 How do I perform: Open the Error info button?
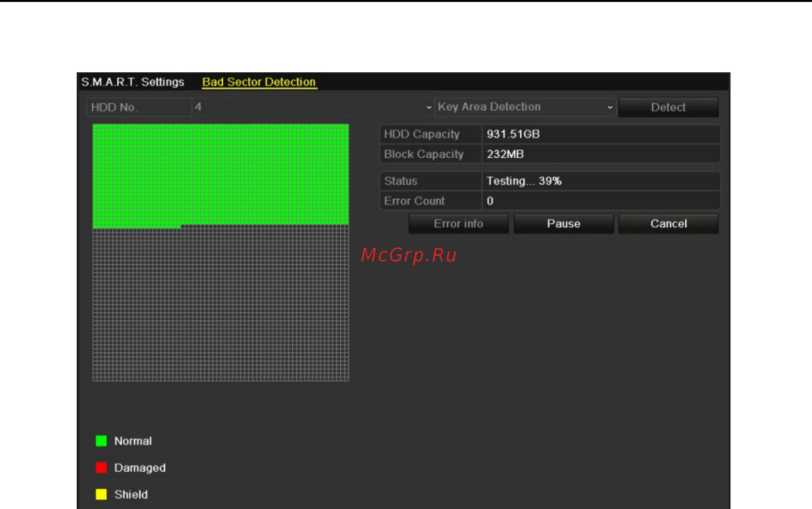point(459,224)
